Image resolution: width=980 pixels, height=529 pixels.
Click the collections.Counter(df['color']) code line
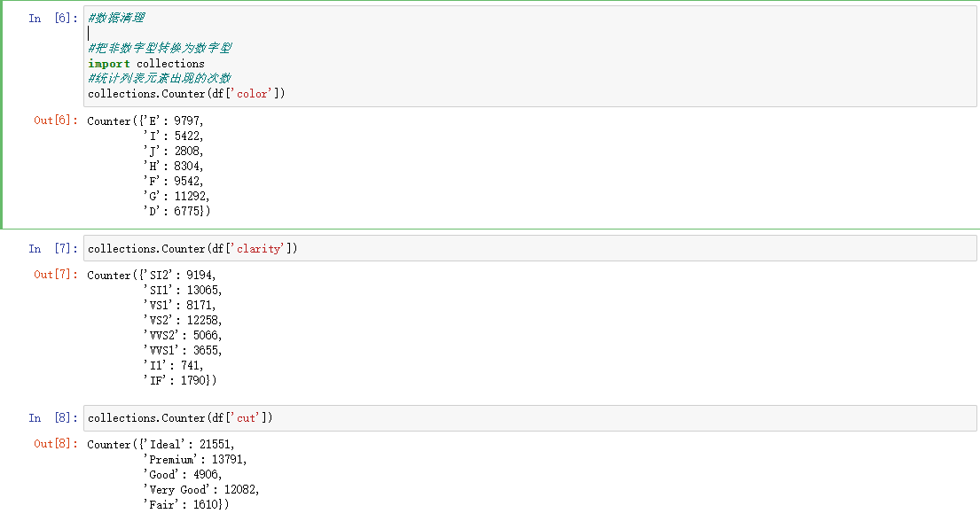[186, 94]
